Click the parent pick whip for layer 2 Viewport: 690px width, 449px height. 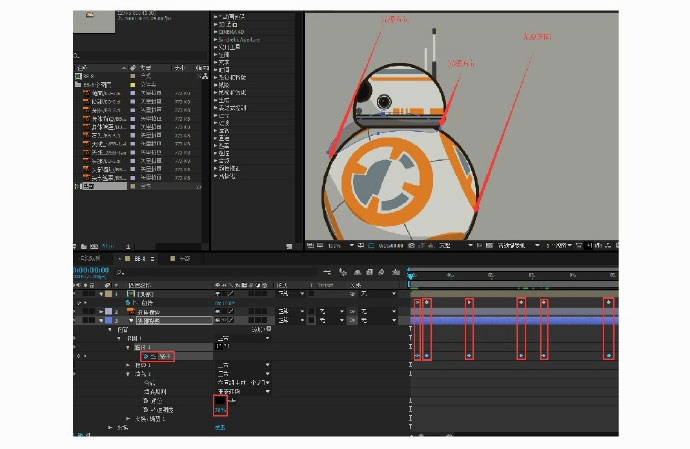coord(352,311)
